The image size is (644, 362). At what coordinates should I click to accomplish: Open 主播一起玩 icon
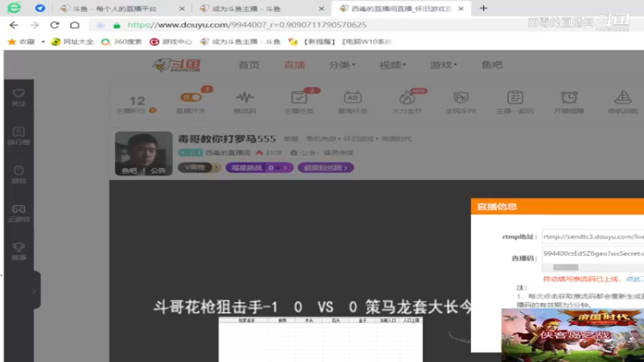click(514, 102)
